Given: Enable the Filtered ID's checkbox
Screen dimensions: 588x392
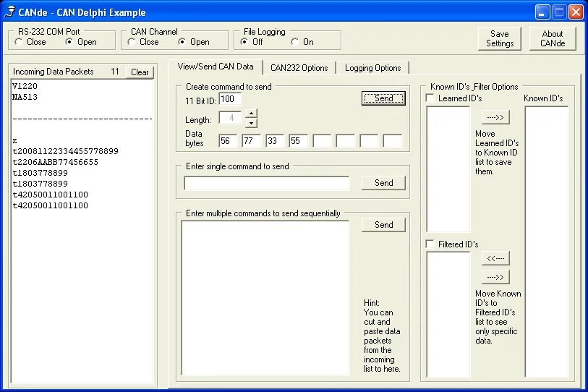Looking at the screenshot, I should [430, 244].
